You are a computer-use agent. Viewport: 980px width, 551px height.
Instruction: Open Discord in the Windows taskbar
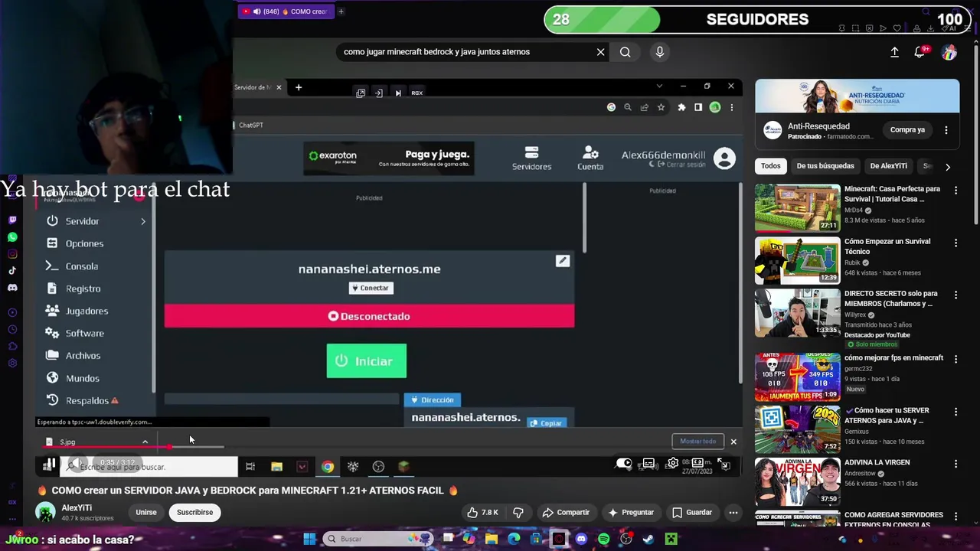tap(581, 539)
